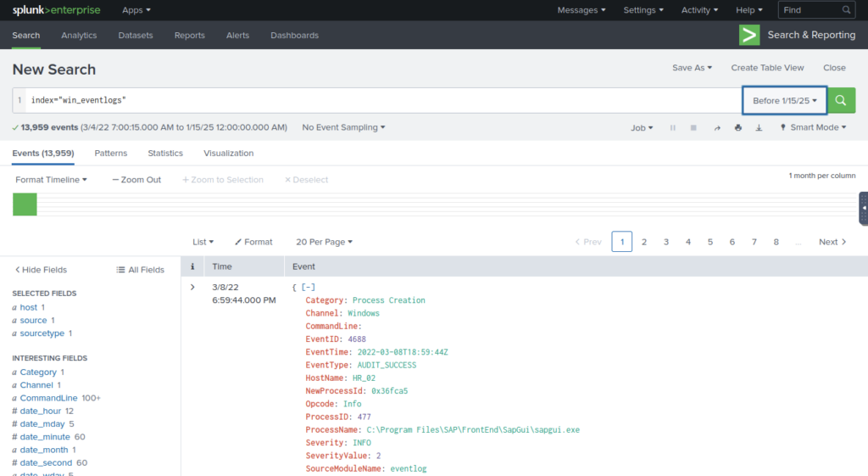The image size is (868, 476).
Task: Switch to the Patterns tab
Action: pos(111,153)
